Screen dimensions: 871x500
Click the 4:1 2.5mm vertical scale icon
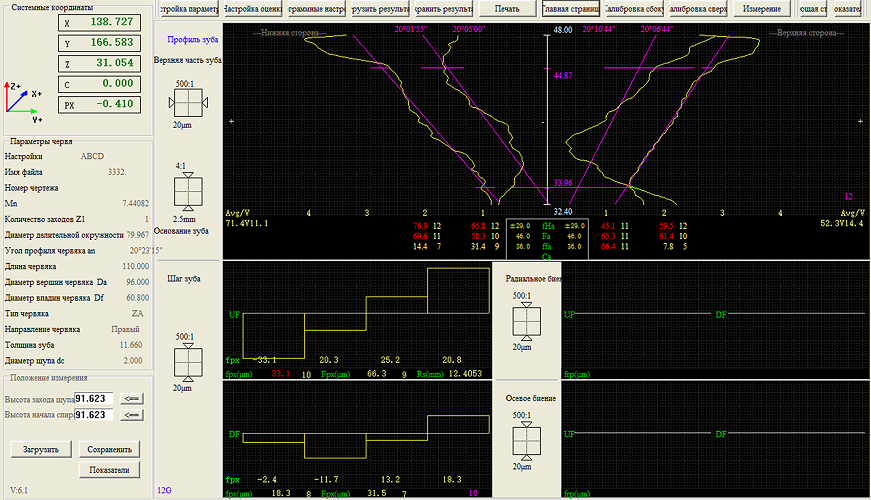click(188, 192)
